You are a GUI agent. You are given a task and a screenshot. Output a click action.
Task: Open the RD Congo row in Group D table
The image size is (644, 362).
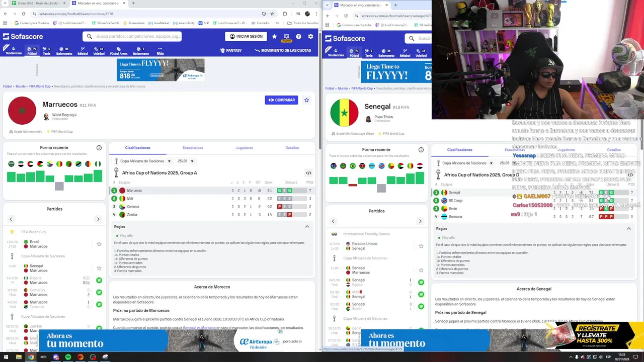click(533, 201)
